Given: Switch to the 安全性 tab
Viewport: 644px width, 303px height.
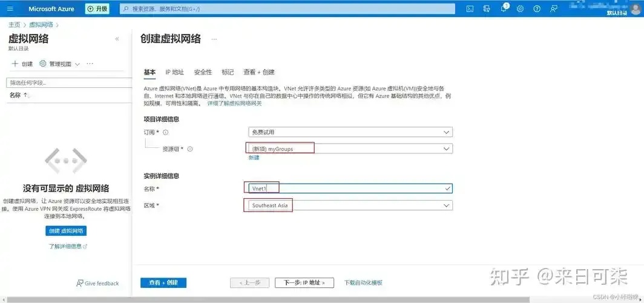Looking at the screenshot, I should [x=203, y=72].
